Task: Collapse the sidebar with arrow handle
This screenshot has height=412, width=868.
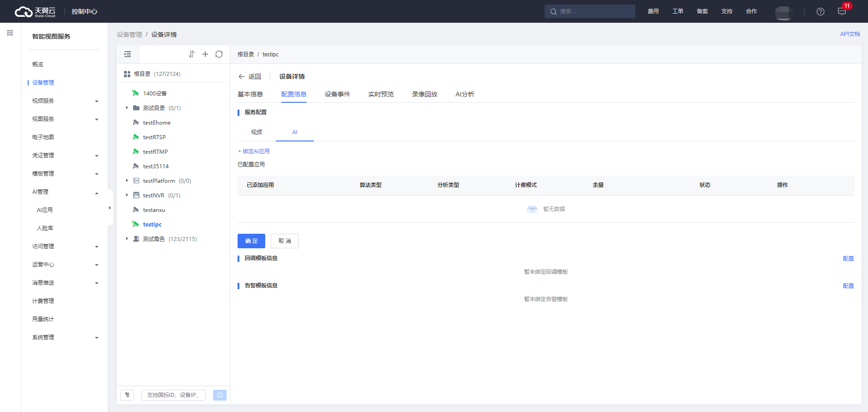Action: [109, 208]
